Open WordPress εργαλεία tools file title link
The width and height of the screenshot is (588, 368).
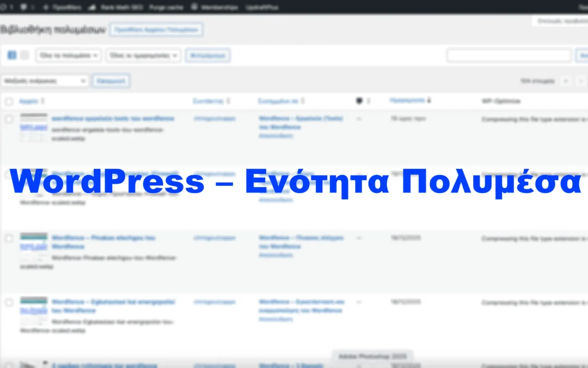113,118
